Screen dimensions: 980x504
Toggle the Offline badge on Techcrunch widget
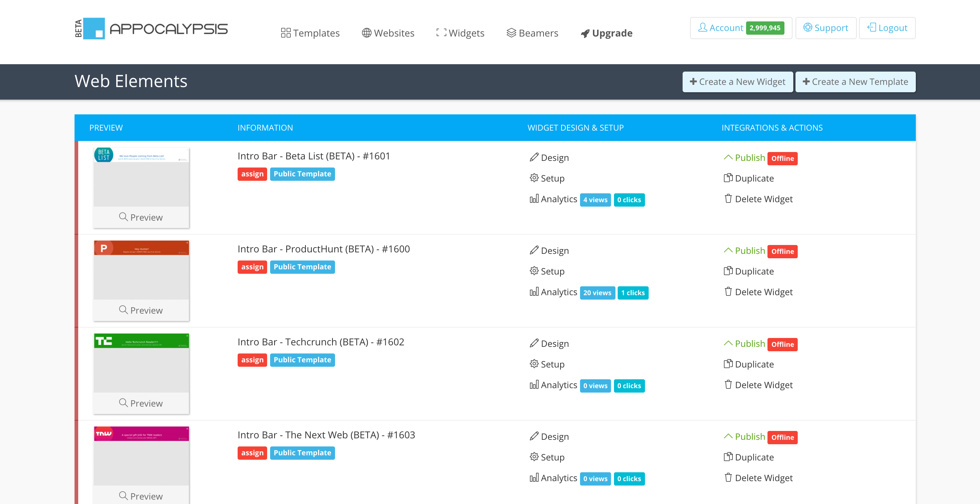[782, 344]
